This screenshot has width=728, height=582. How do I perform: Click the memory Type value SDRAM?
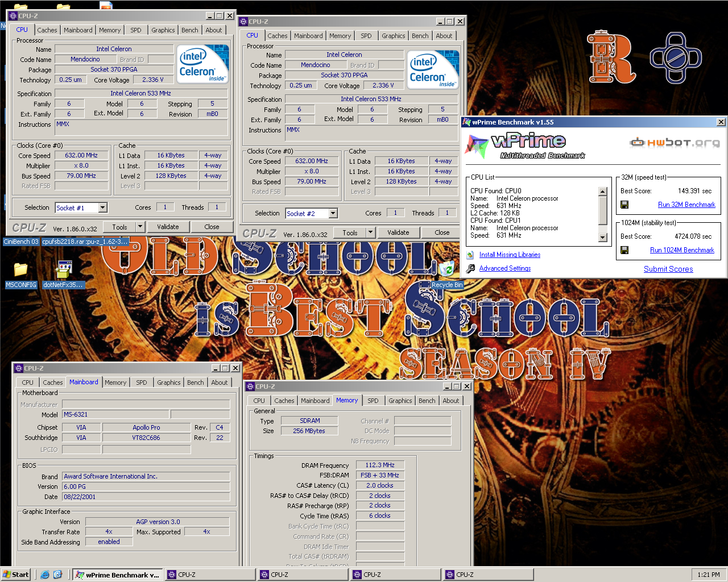(310, 421)
